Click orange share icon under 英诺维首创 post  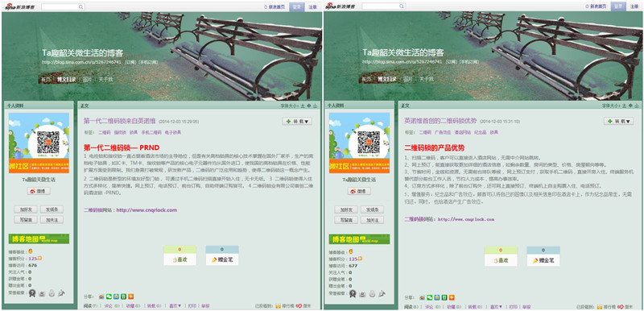pos(452,297)
